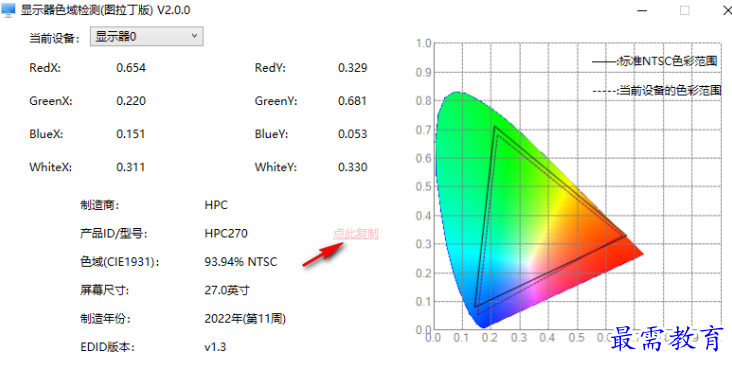Click the manufacture date 2022年(第11周)
The image size is (732, 370).
245,319
